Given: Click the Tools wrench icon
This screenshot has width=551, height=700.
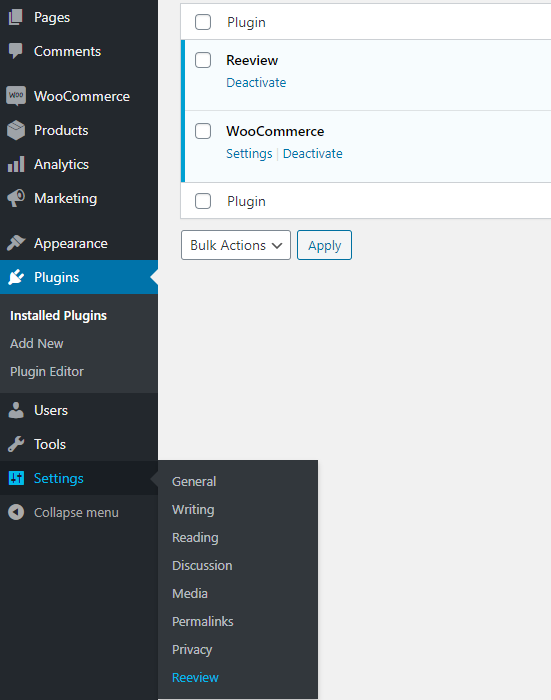Looking at the screenshot, I should point(16,444).
